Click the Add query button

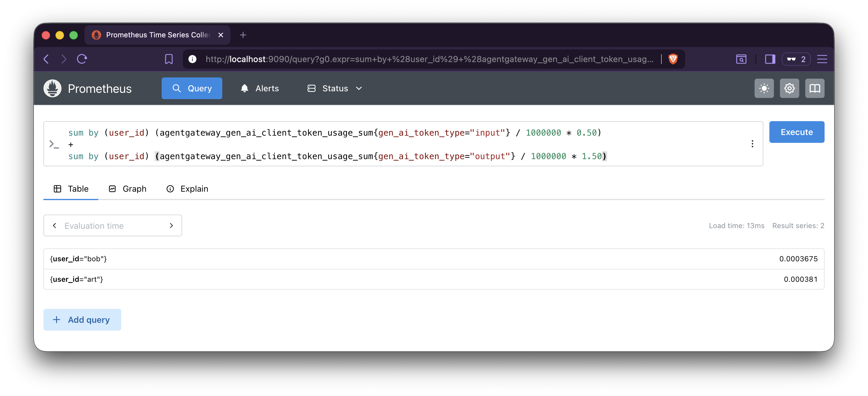[x=82, y=319]
